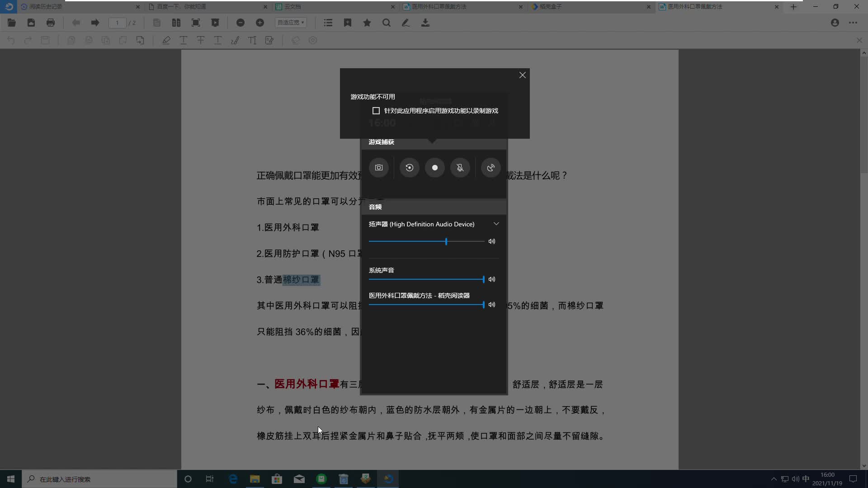
Task: Open the table of contents list icon
Action: pos(328,23)
